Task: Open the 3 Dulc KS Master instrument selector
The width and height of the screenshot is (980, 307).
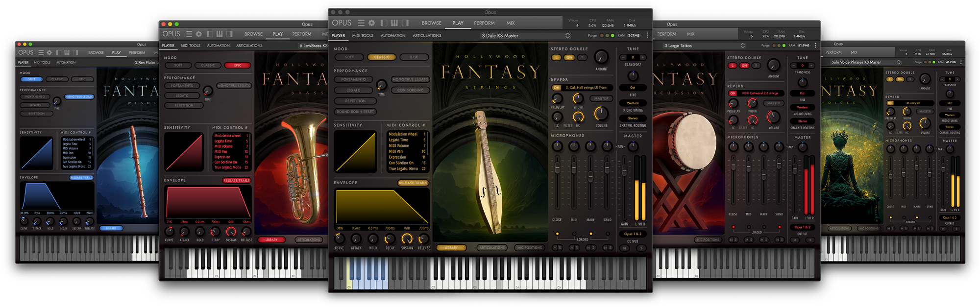Action: point(525,36)
